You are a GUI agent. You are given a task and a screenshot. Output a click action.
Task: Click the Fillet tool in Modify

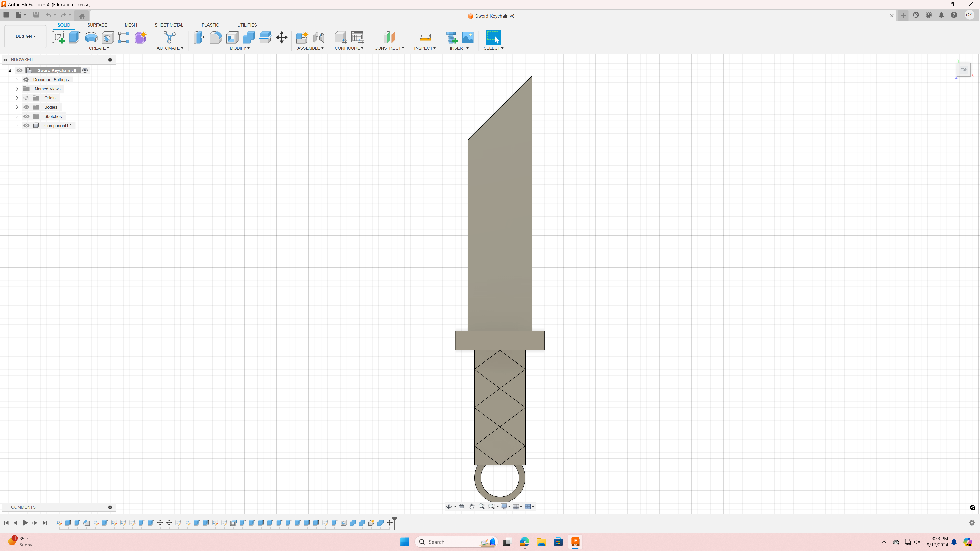click(x=215, y=37)
